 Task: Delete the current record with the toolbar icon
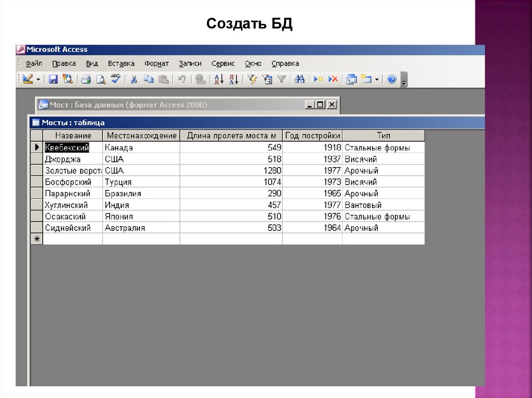(x=333, y=79)
